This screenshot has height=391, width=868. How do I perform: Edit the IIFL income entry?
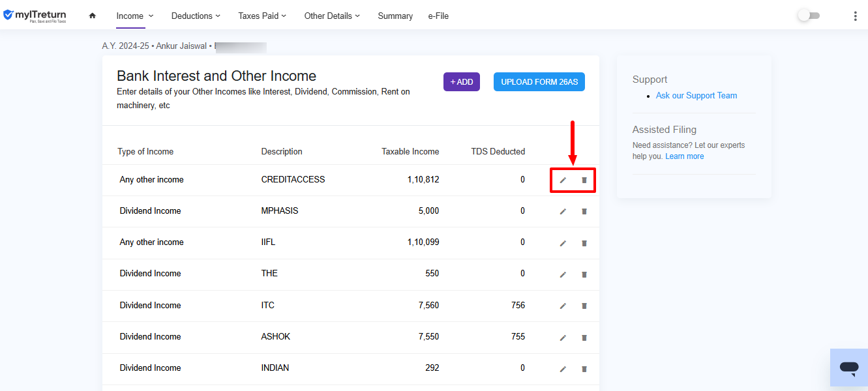point(563,243)
